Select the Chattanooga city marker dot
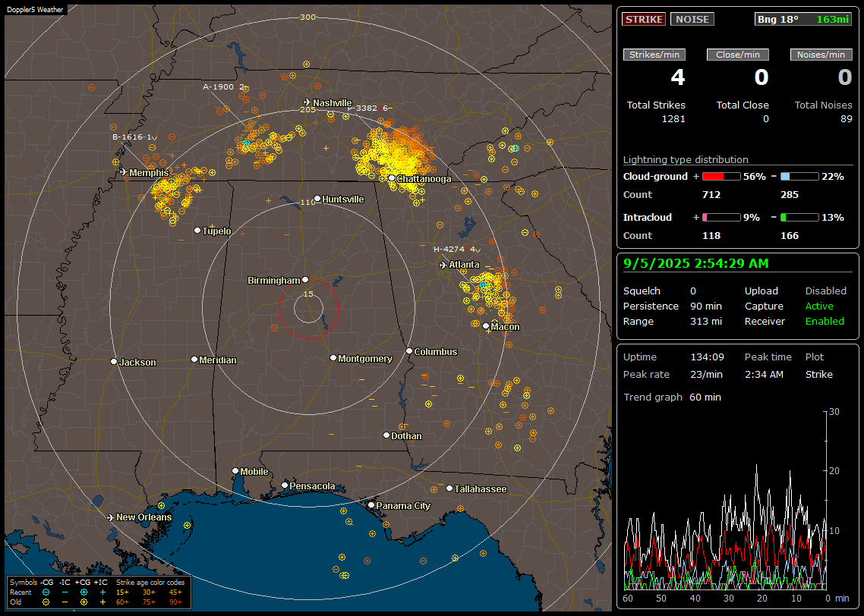Viewport: 864px width, 616px height. 391,178
